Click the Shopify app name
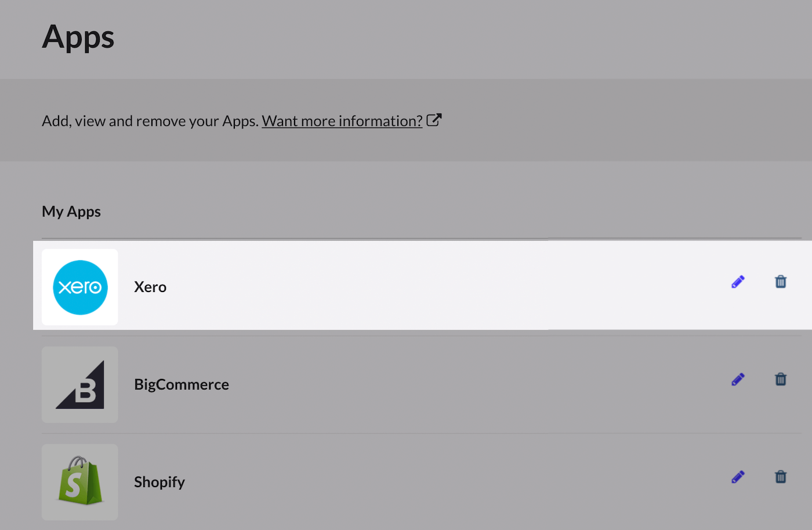This screenshot has height=530, width=812. click(x=159, y=482)
